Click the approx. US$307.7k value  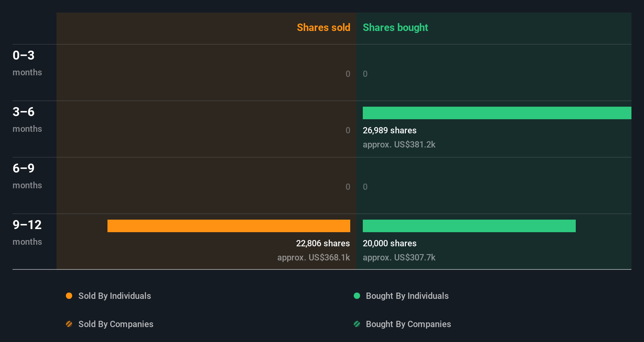tap(399, 257)
